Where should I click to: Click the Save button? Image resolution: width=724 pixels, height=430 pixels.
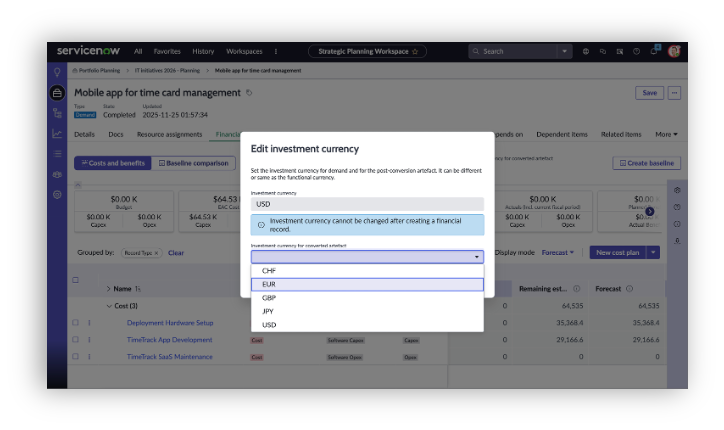[649, 93]
